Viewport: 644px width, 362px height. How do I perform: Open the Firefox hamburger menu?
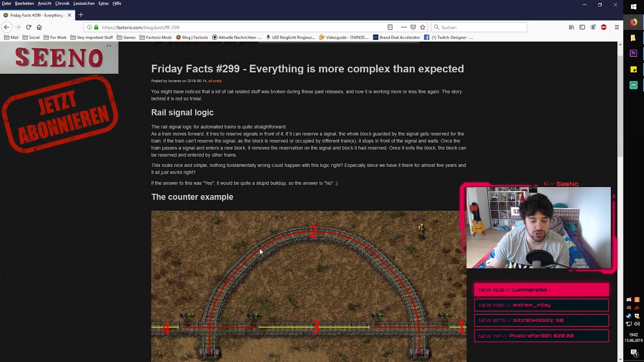click(x=616, y=27)
